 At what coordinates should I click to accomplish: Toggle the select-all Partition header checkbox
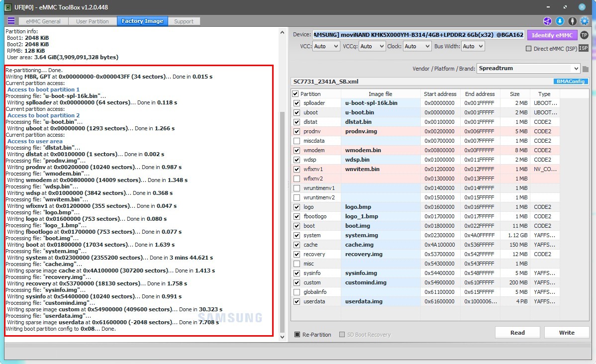point(296,94)
